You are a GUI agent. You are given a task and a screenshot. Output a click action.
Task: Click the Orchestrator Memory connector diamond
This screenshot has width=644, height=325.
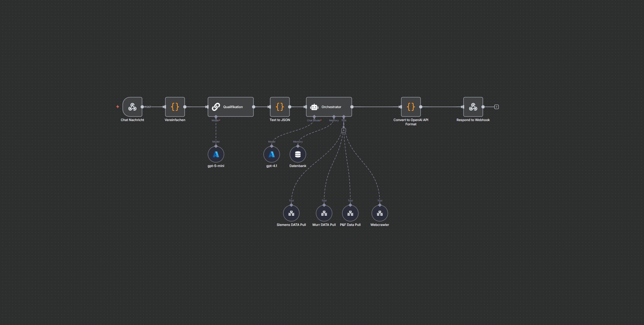pyautogui.click(x=334, y=117)
